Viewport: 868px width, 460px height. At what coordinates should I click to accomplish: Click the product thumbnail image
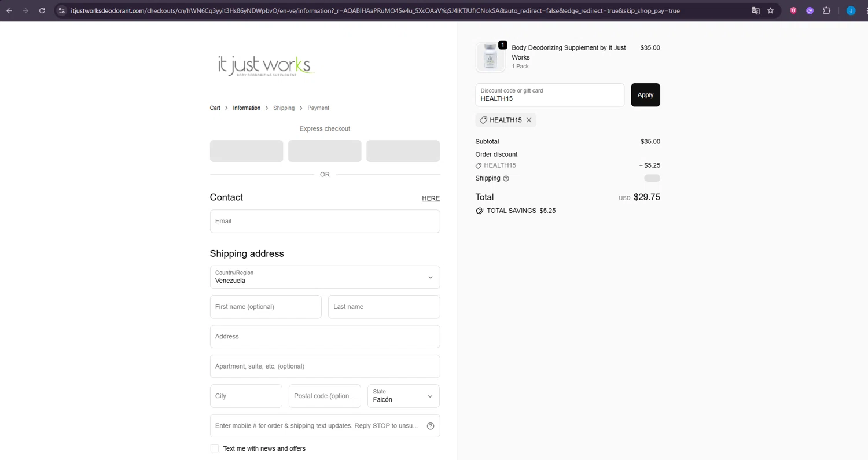[490, 57]
